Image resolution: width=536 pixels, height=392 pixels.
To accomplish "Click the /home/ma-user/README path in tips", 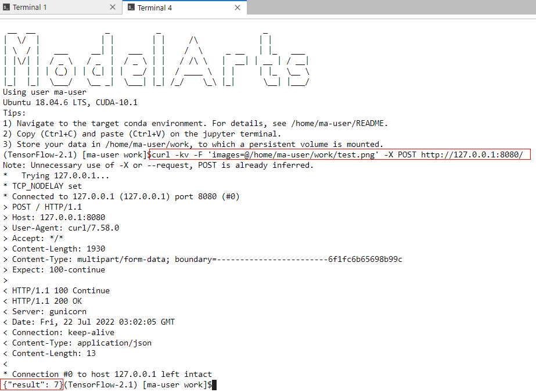I will [339, 123].
